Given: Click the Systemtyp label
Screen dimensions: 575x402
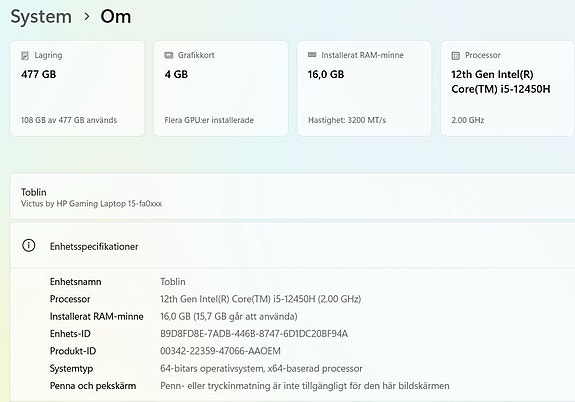Looking at the screenshot, I should [72, 368].
